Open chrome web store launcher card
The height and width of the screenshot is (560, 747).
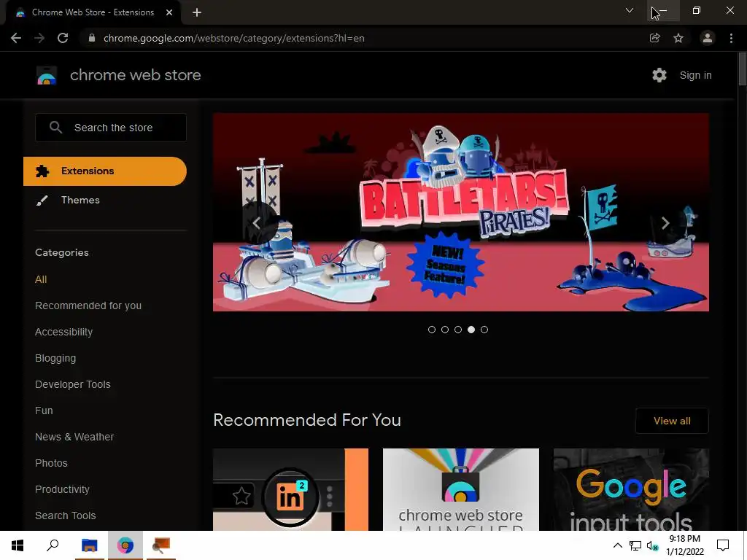click(x=461, y=489)
